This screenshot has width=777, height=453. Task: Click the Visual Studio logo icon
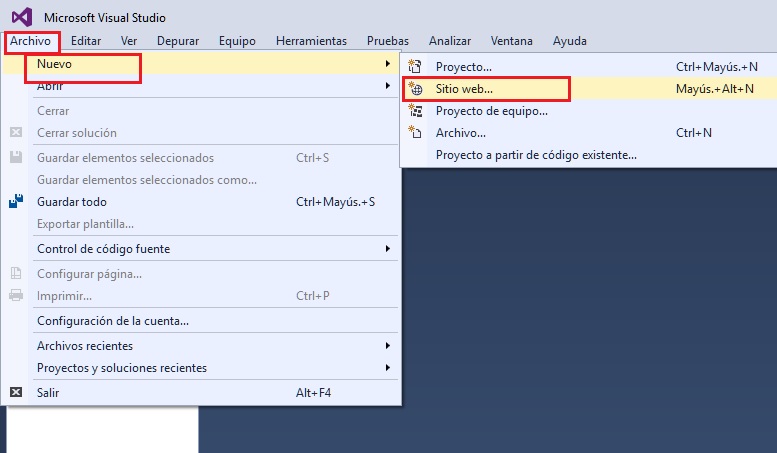[x=22, y=17]
